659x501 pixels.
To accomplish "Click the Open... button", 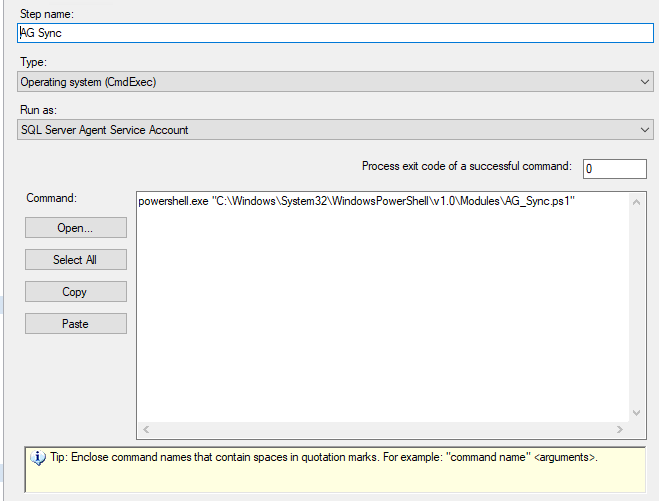I will (x=76, y=228).
